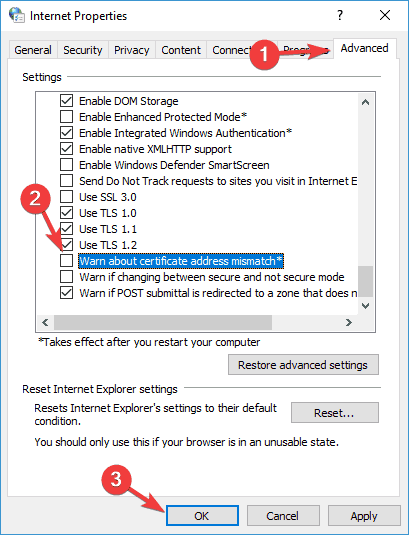Check the Use SSL 3.0 option
Viewport: 409px width, 535px height.
tap(67, 197)
